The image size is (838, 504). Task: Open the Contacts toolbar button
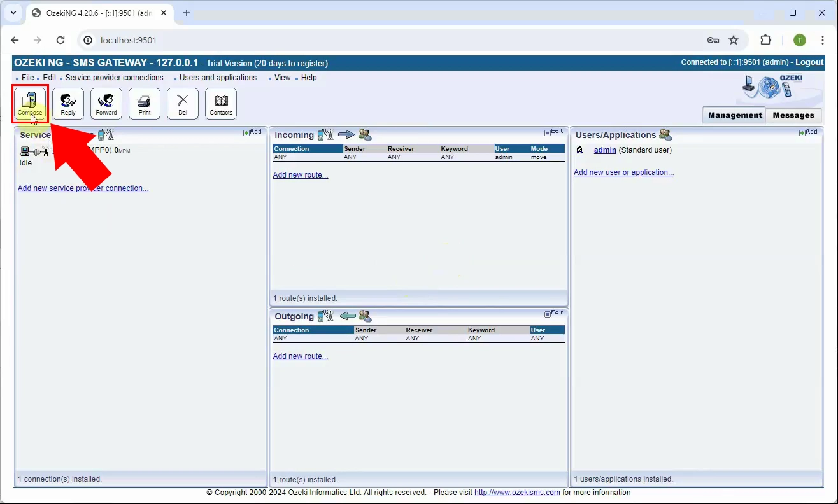coord(221,104)
